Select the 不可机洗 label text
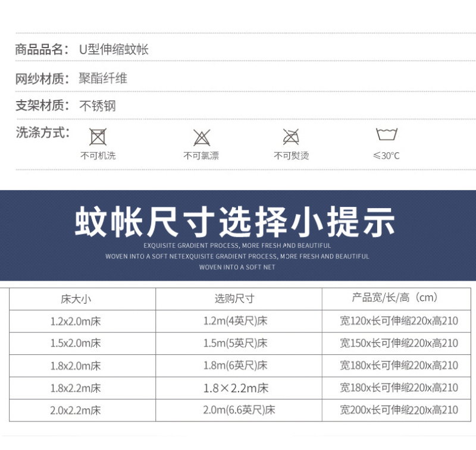 (x=98, y=156)
